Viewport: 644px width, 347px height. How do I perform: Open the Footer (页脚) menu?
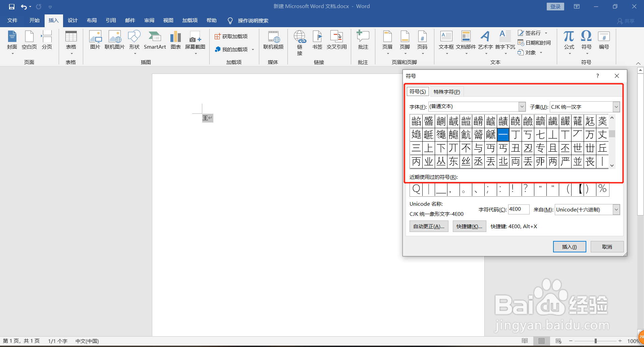pos(405,42)
